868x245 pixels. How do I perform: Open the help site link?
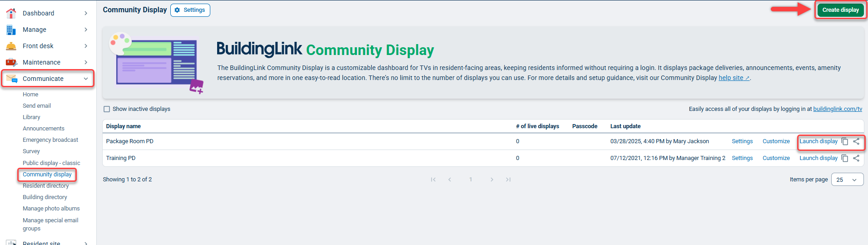click(734, 78)
